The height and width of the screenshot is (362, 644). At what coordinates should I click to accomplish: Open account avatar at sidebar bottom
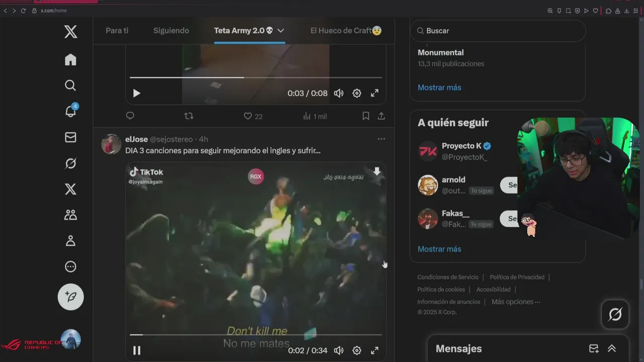[70, 339]
